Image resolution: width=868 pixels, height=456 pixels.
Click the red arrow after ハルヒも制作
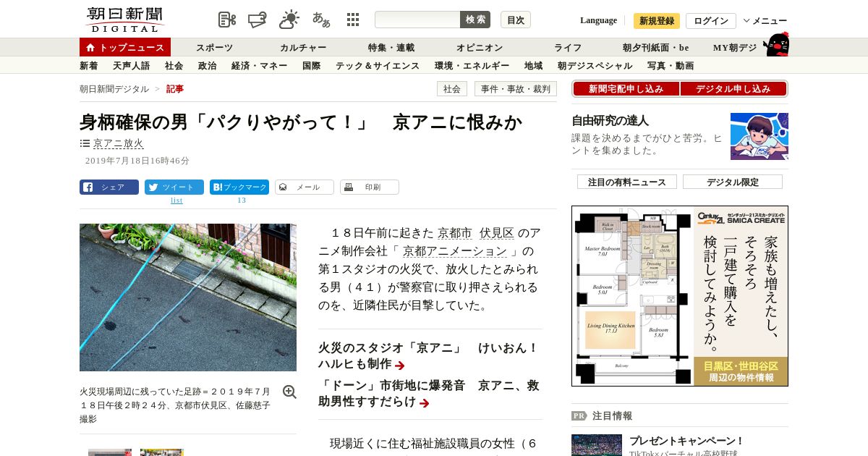coord(400,366)
